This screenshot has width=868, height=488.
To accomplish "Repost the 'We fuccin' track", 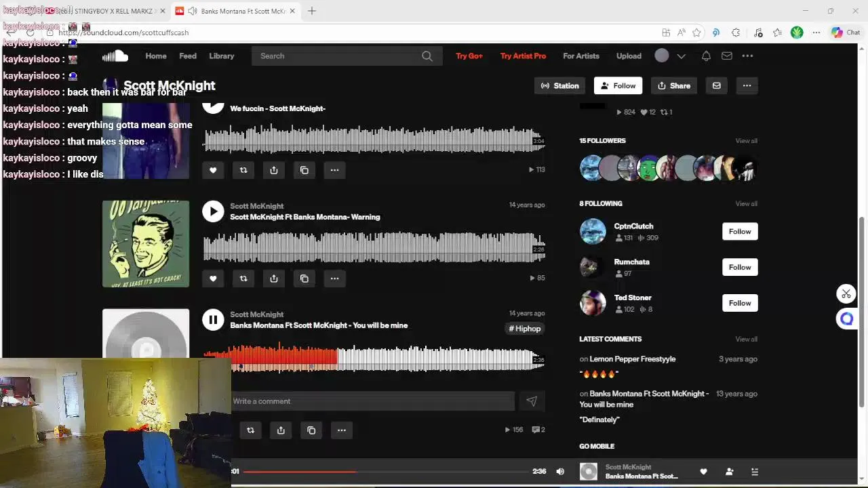I will coord(243,170).
